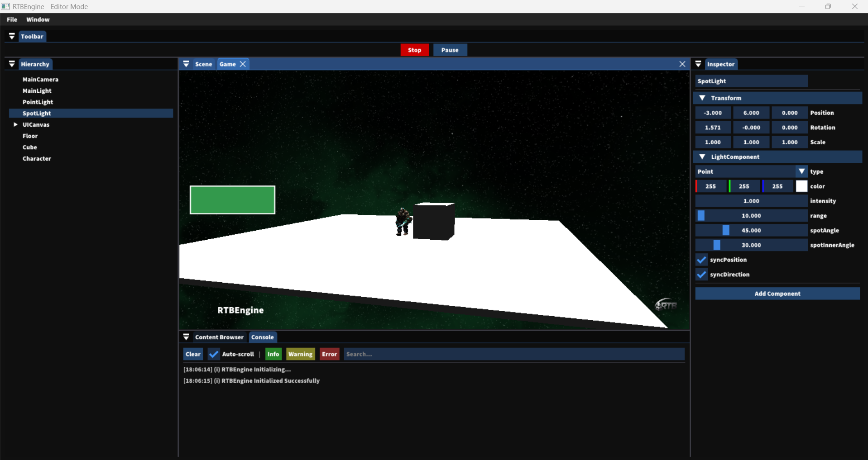Open the Window menu

(38, 19)
